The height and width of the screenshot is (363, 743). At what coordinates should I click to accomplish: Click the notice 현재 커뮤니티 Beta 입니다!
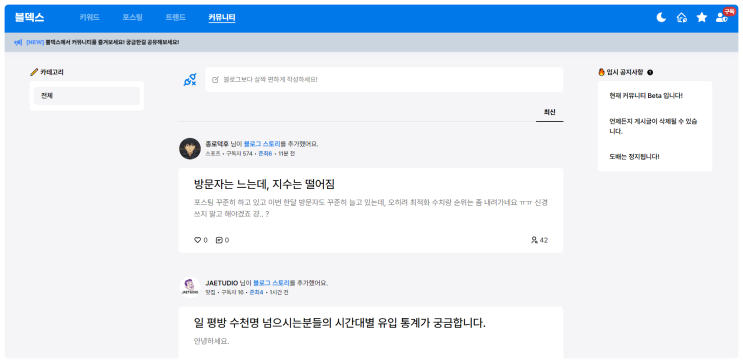click(x=646, y=96)
